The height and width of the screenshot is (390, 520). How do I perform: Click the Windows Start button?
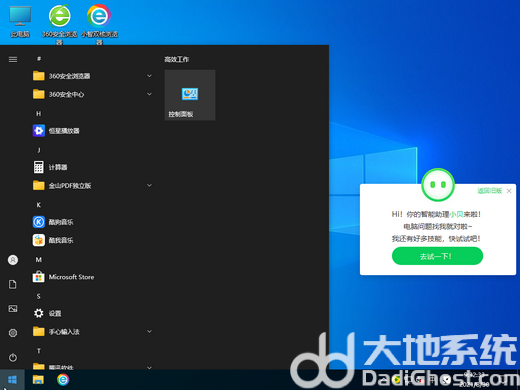[12, 379]
